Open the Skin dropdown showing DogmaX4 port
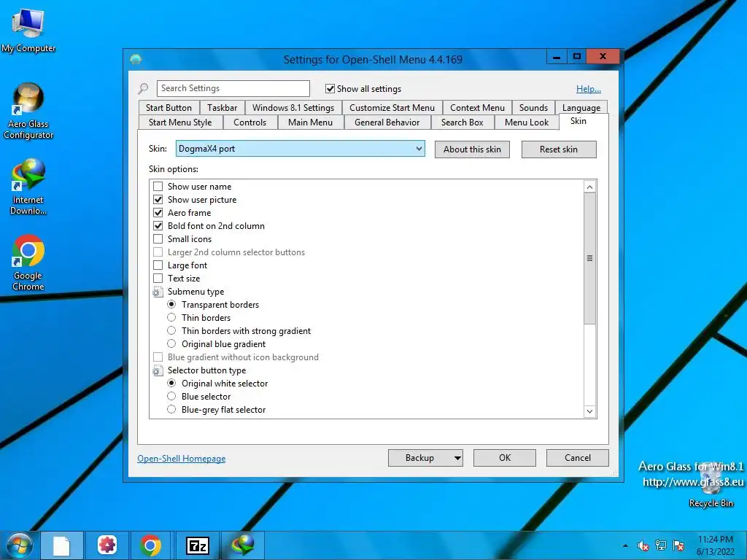 300,149
